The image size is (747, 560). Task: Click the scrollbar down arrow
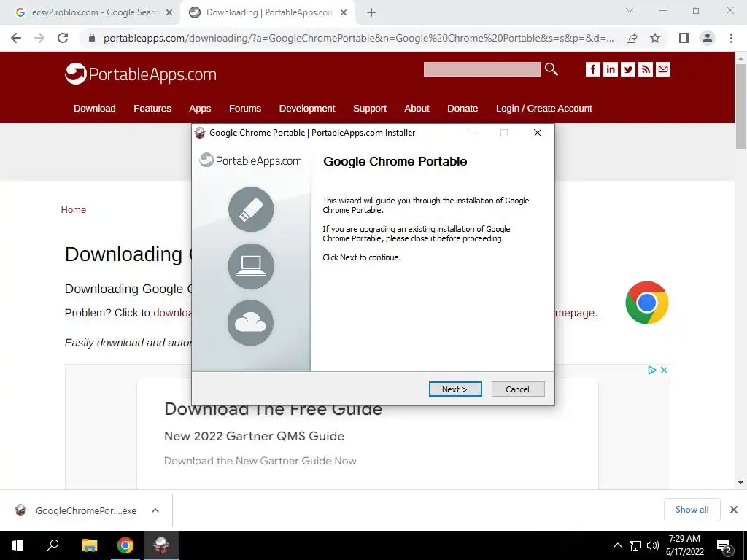[x=740, y=483]
